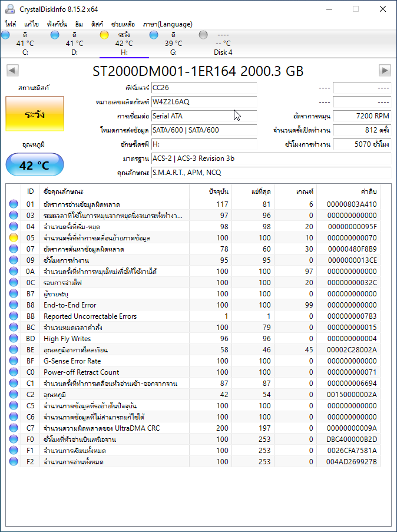
Task: Click the แย่ที่สุด column header
Action: [253, 191]
